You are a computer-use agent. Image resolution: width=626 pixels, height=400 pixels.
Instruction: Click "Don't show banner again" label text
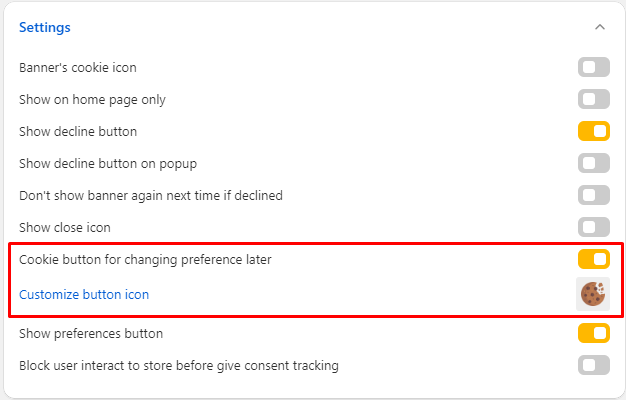click(x=151, y=195)
